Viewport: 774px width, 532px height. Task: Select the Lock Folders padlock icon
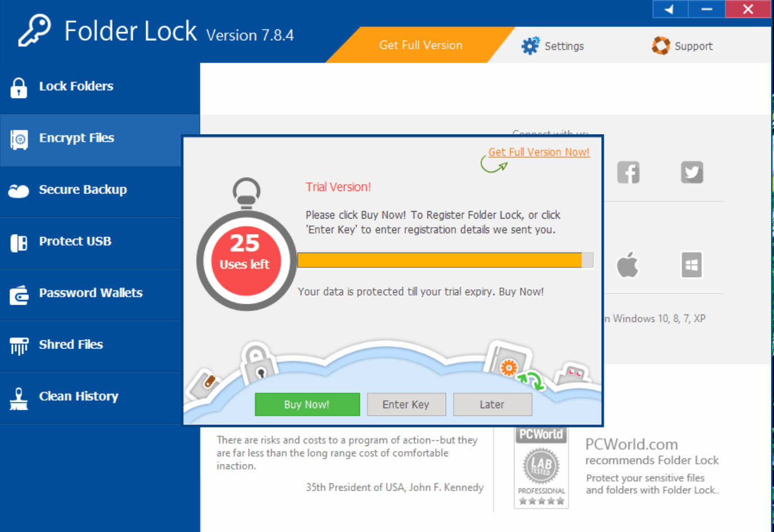click(x=19, y=87)
